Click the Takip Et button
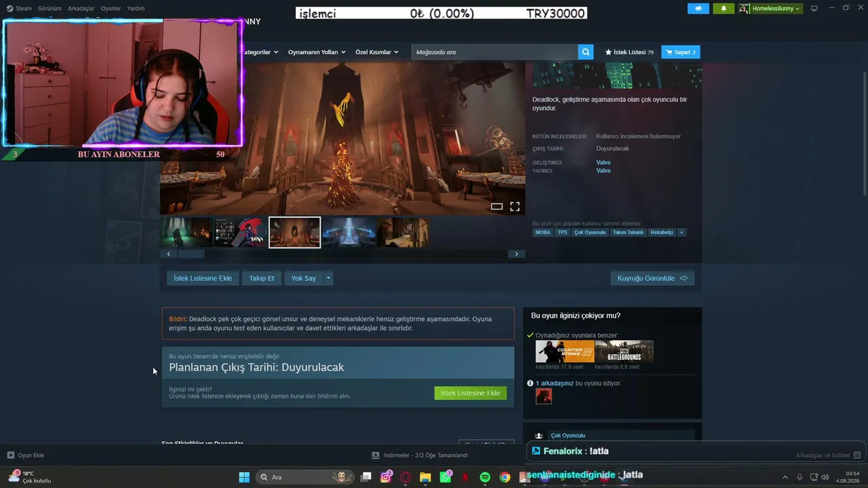The width and height of the screenshot is (868, 488). pyautogui.click(x=262, y=278)
